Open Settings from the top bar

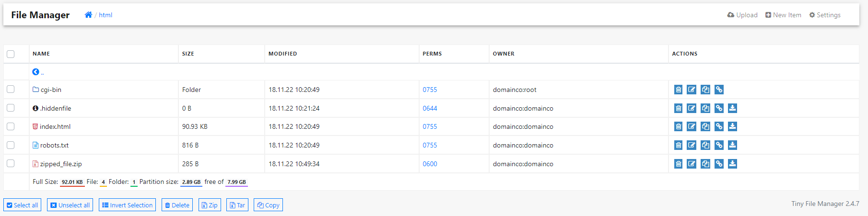pos(825,15)
